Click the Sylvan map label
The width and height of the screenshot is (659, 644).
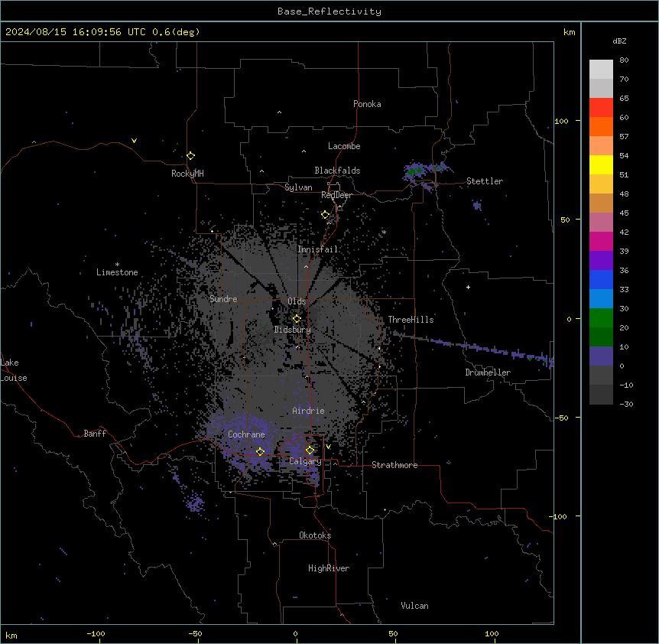[298, 187]
